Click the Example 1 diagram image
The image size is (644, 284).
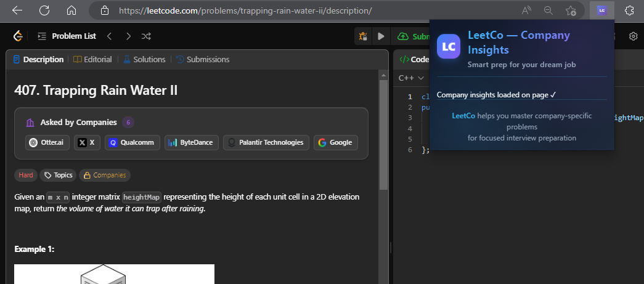point(114,274)
